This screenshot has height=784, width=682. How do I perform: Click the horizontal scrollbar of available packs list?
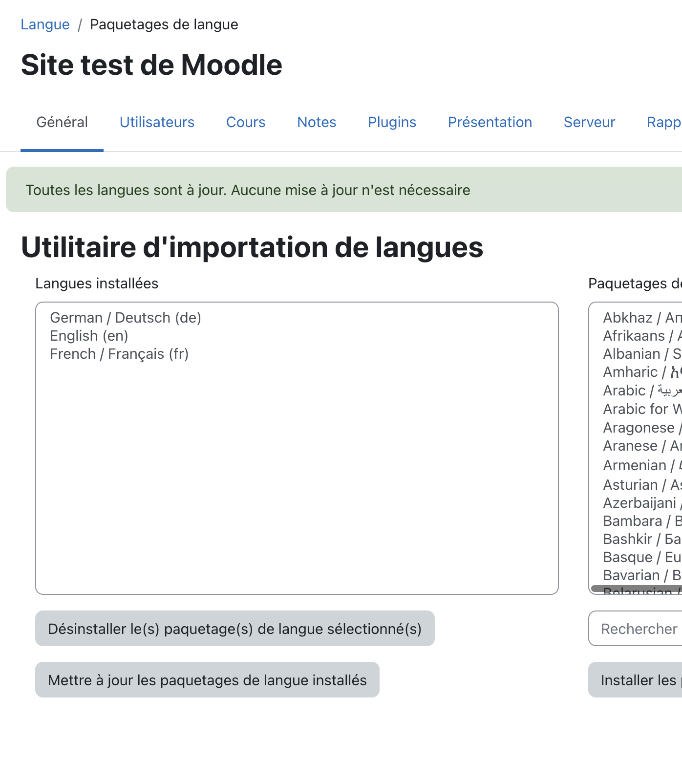pos(637,589)
